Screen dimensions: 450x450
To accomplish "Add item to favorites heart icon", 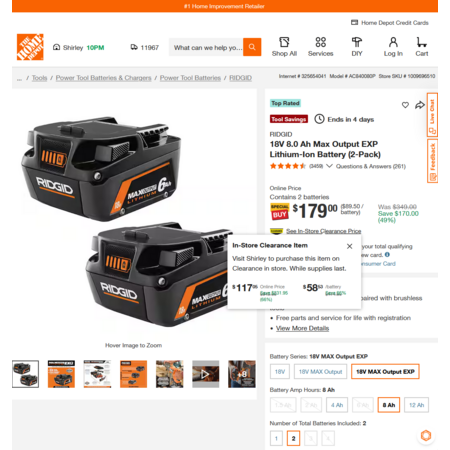I will [405, 105].
